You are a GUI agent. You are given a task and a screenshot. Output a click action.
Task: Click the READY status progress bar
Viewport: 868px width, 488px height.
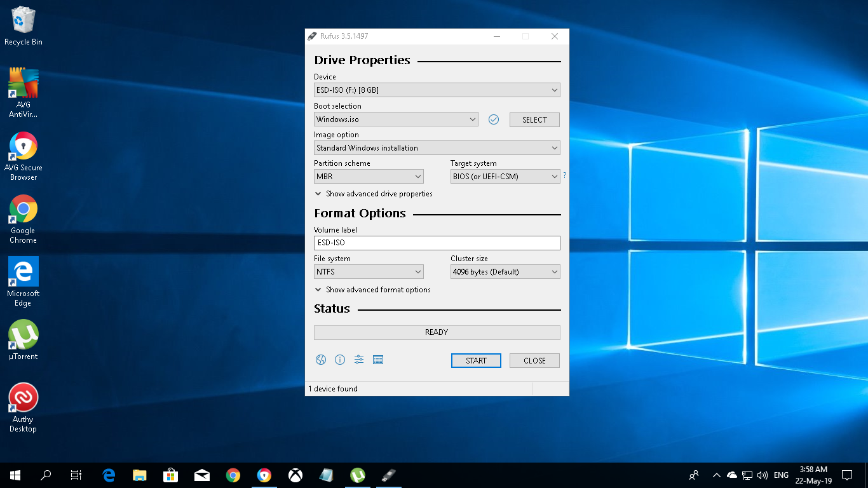pyautogui.click(x=437, y=332)
